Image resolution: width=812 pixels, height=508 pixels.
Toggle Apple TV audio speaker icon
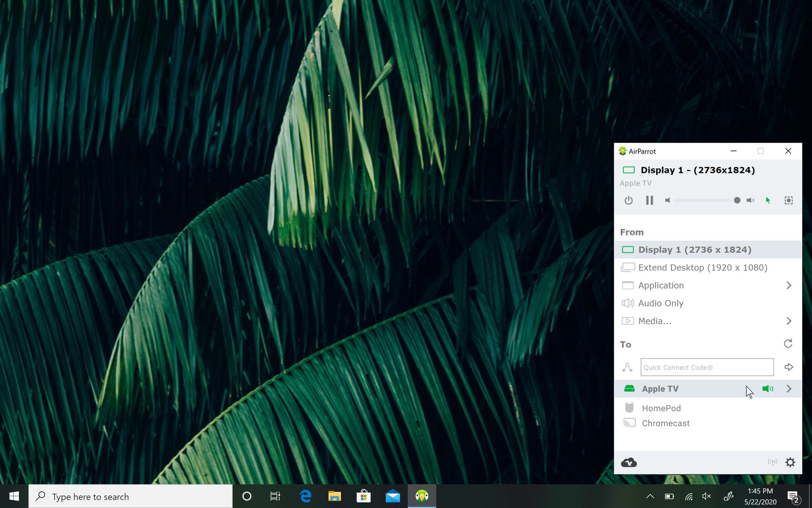[x=767, y=389]
